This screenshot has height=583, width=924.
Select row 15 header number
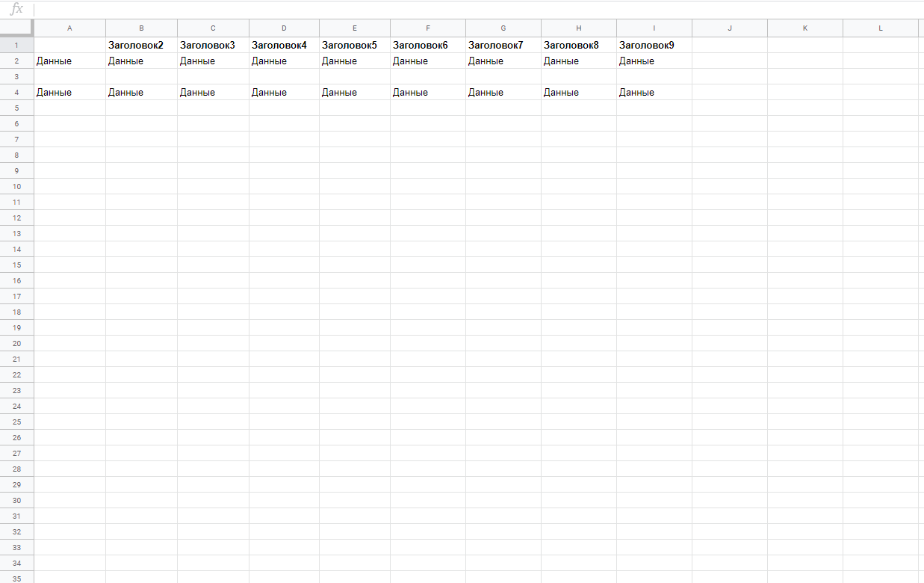click(x=16, y=265)
